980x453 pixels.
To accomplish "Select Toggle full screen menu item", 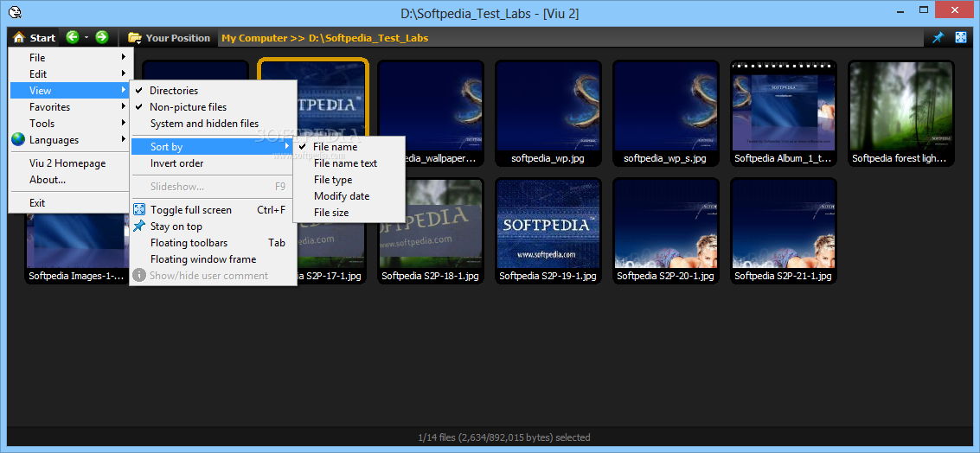I will [213, 210].
